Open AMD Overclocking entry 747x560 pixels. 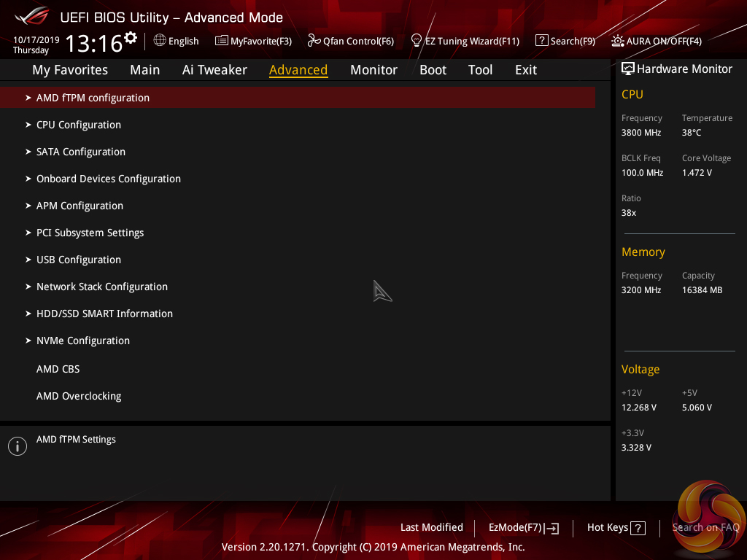[79, 396]
